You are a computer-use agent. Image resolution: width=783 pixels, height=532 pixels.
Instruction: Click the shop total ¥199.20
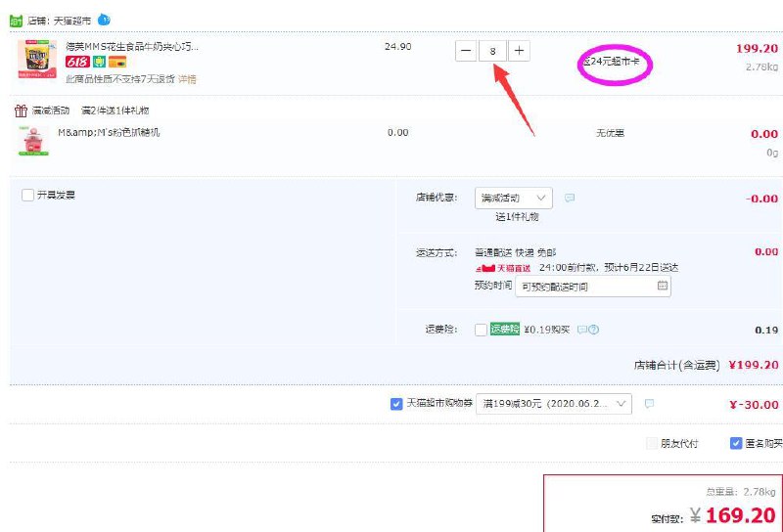754,365
